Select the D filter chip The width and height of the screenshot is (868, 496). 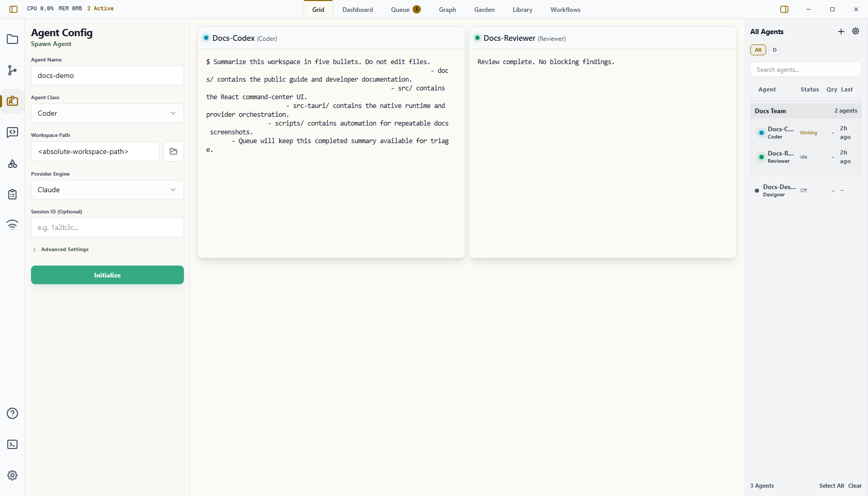(774, 50)
